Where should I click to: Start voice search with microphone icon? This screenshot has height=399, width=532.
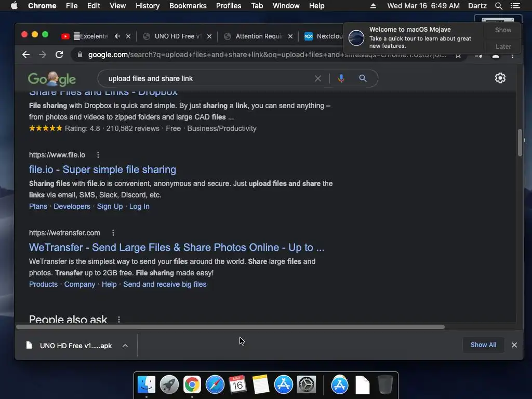(x=341, y=79)
